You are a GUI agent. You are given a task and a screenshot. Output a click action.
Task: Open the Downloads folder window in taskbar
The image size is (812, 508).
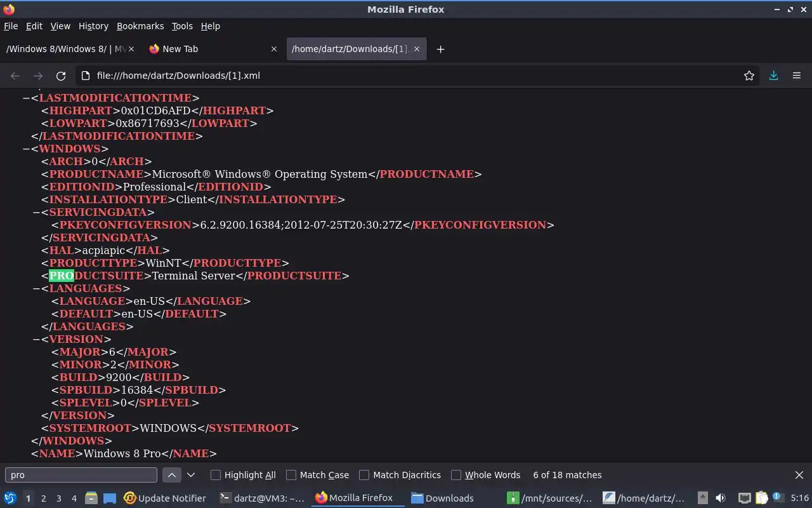click(442, 498)
